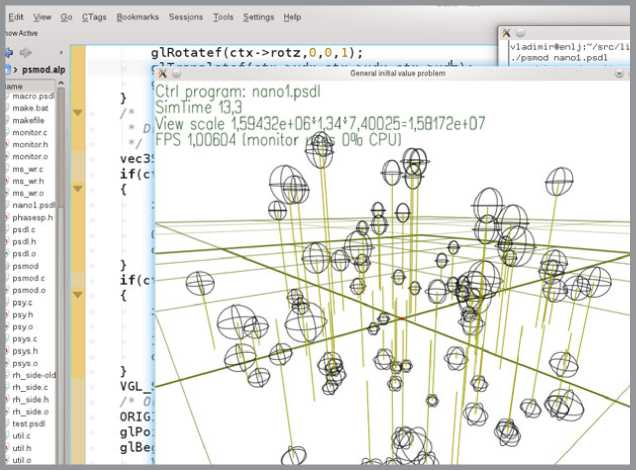Screen dimensions: 636x470
Task: Select rh_side.o in the file list
Action: click(x=30, y=412)
